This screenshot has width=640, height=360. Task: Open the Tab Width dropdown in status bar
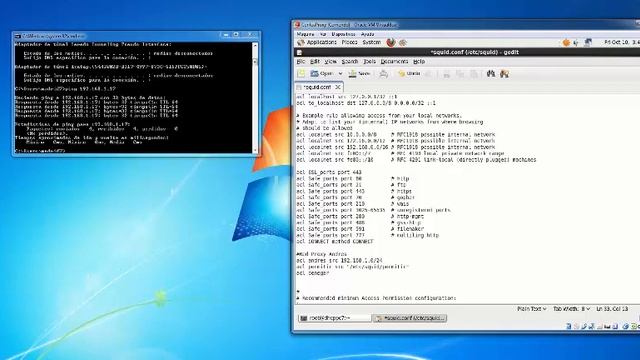[x=571, y=309]
